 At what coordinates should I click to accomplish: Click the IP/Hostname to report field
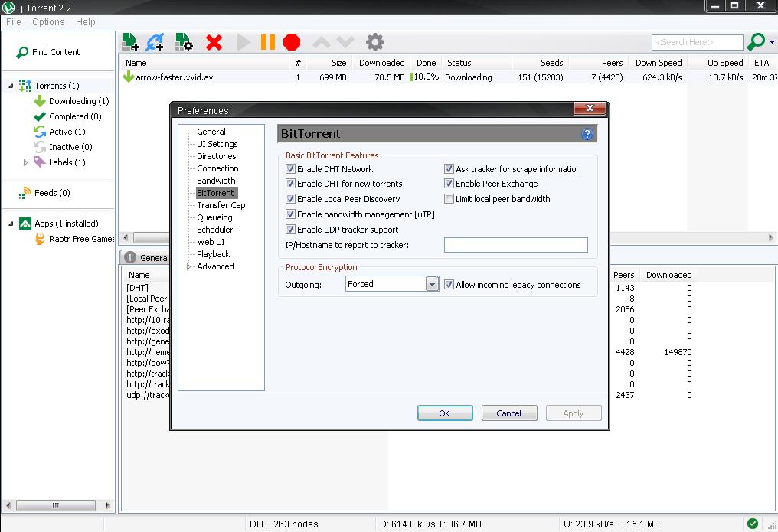click(515, 245)
